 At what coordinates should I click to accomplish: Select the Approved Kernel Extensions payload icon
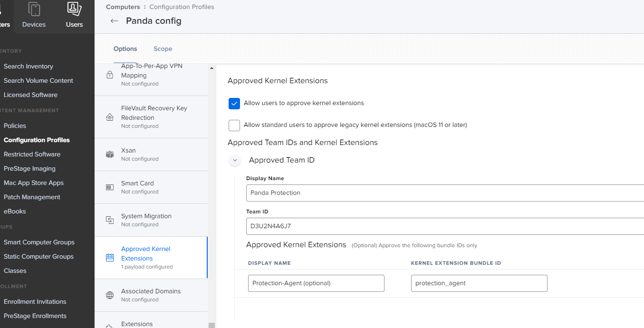click(x=110, y=258)
